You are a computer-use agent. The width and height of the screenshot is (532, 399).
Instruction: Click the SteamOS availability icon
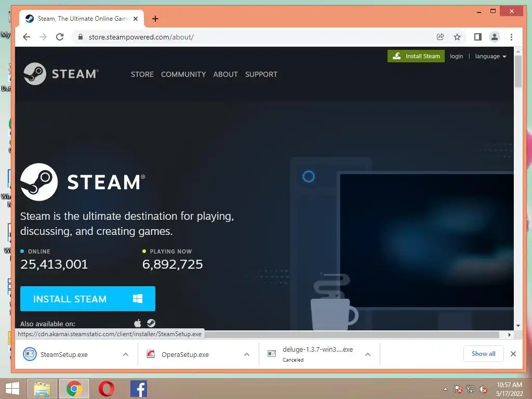pyautogui.click(x=151, y=323)
